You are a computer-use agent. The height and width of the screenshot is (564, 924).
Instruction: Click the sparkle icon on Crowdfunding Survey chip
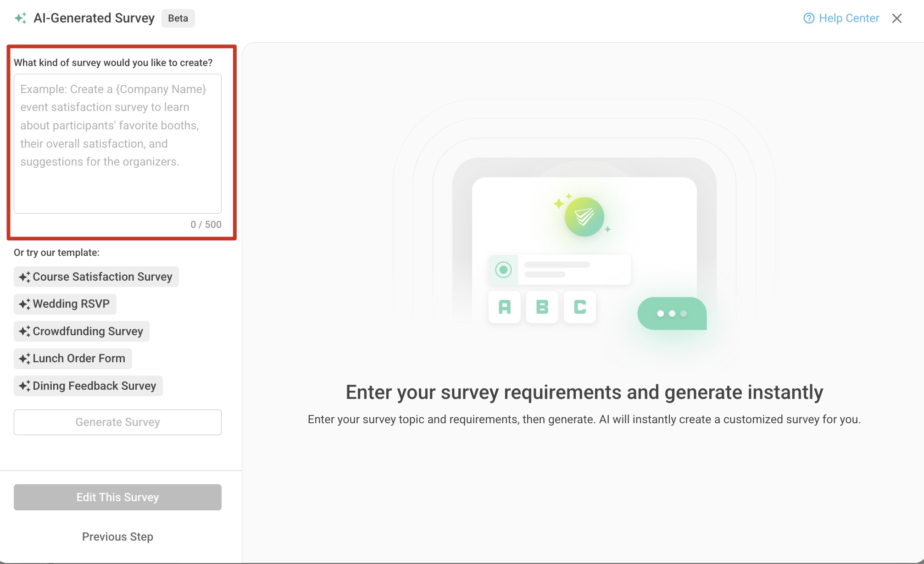pyautogui.click(x=25, y=331)
